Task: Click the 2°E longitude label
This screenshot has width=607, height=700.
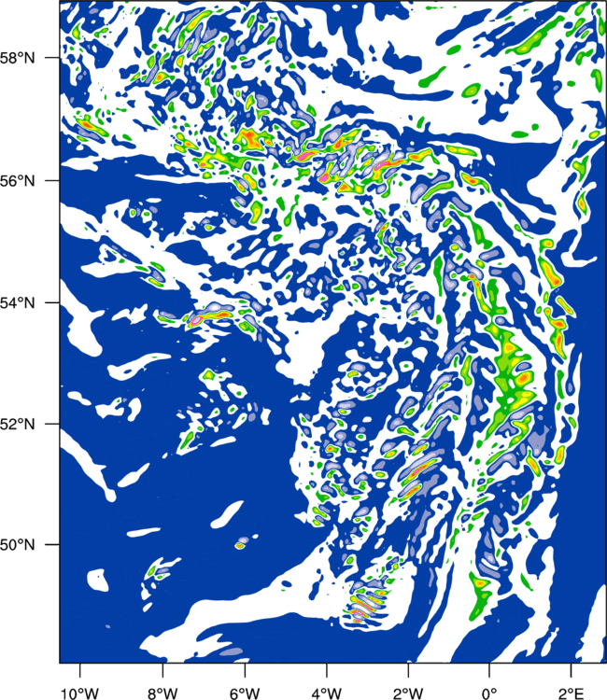Action: 572,693
